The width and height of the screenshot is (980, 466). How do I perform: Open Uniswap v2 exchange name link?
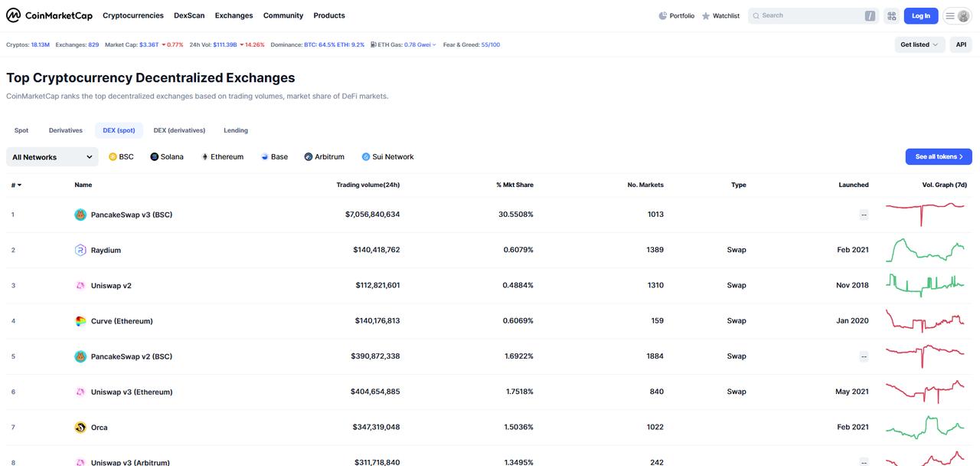111,285
